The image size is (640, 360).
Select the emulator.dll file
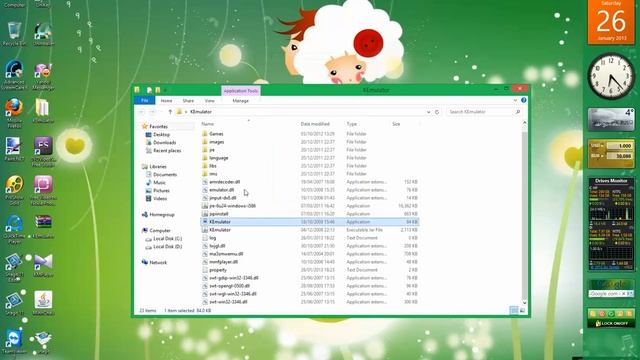309,190
